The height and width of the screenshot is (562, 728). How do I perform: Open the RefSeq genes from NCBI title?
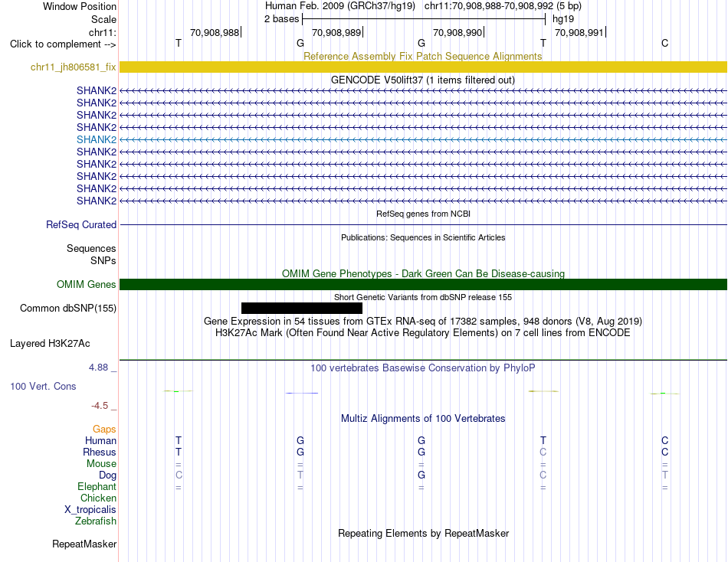coord(423,214)
